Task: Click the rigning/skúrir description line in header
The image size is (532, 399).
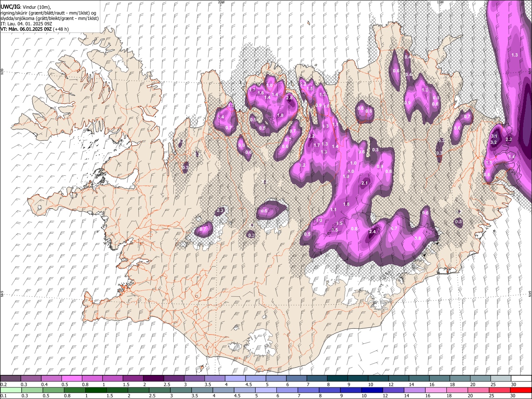Action: [x=48, y=13]
